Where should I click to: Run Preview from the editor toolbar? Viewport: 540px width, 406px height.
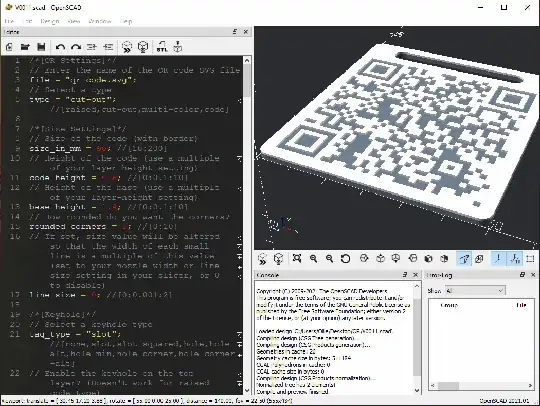[127, 47]
